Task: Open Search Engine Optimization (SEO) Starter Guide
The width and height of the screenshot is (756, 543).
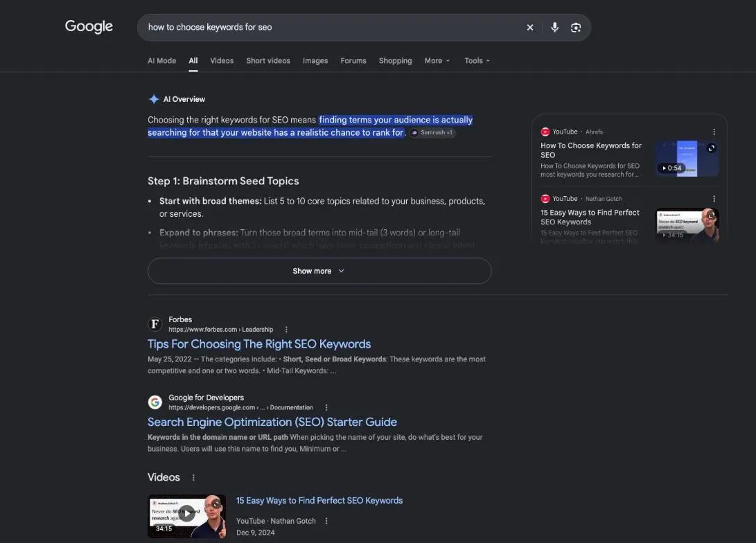Action: [272, 422]
